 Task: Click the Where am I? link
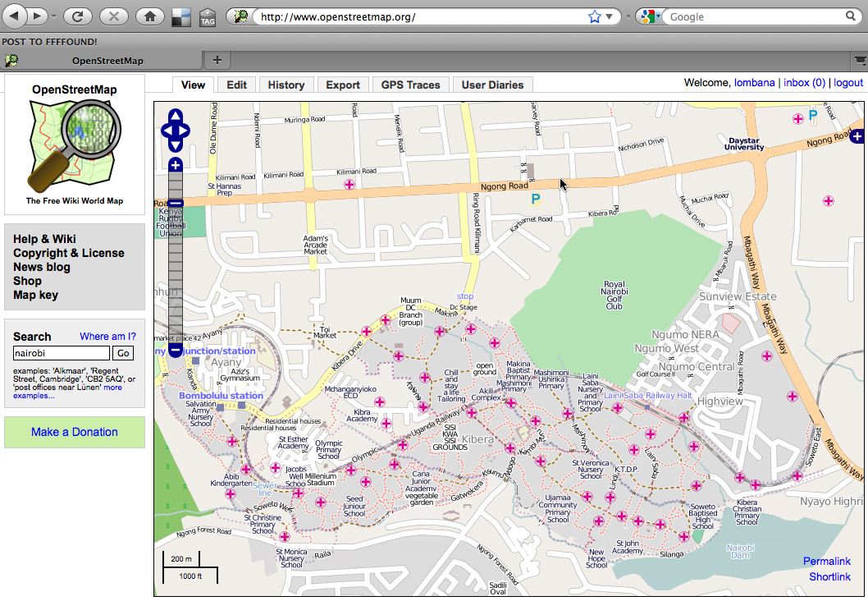point(107,337)
